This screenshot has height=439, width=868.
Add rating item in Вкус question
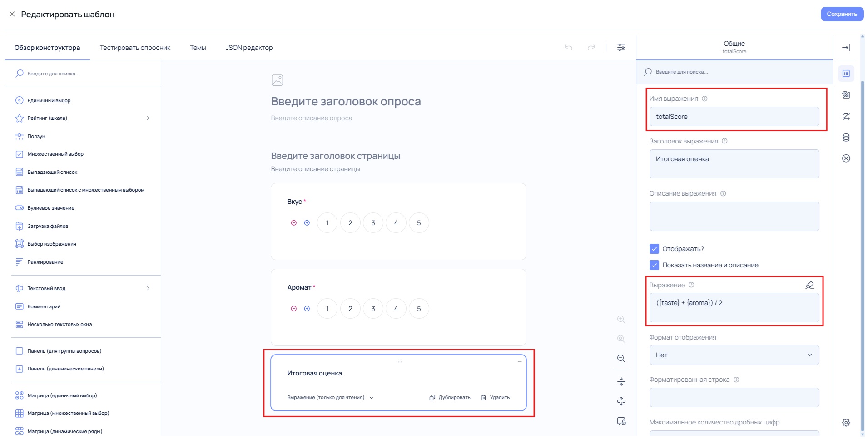tap(307, 223)
